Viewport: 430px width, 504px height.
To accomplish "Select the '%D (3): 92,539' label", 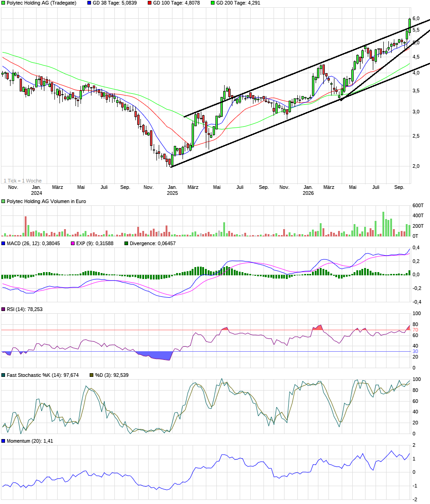I will coord(112,375).
